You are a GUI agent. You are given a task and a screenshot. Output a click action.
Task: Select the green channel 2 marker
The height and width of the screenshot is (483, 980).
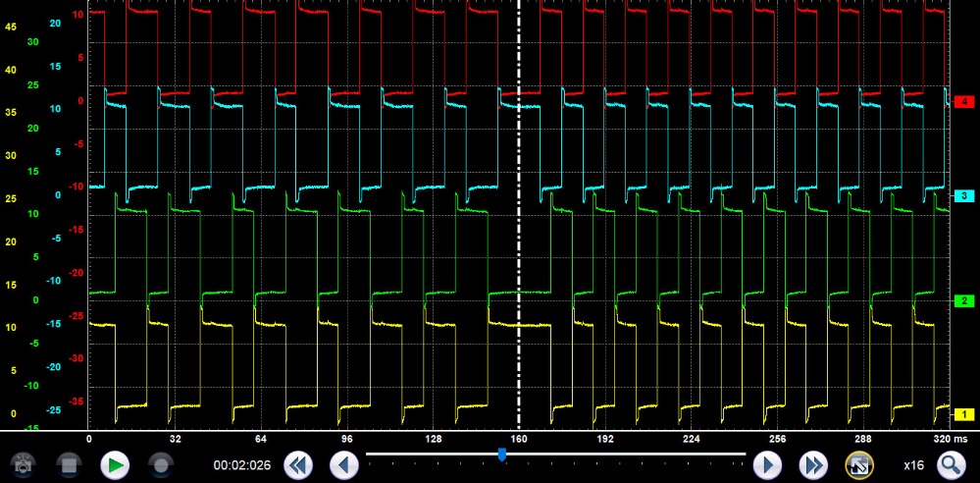click(963, 300)
